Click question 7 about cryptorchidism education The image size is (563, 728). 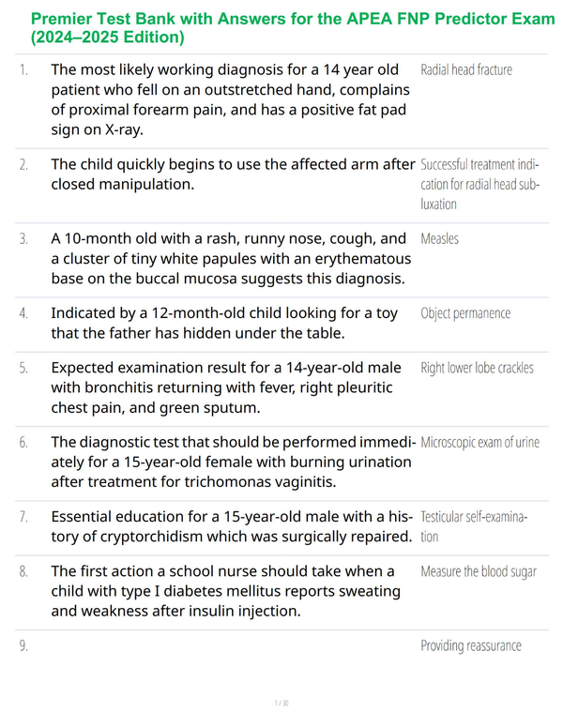tap(232, 526)
